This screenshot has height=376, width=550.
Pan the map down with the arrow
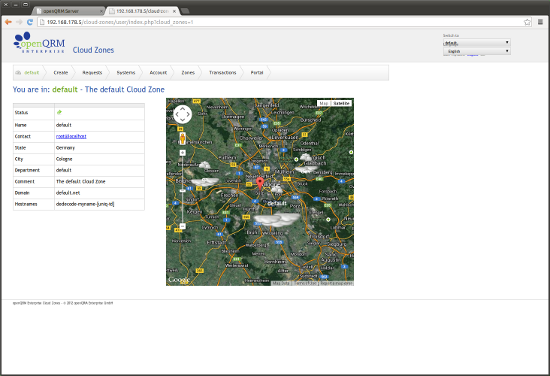point(182,120)
